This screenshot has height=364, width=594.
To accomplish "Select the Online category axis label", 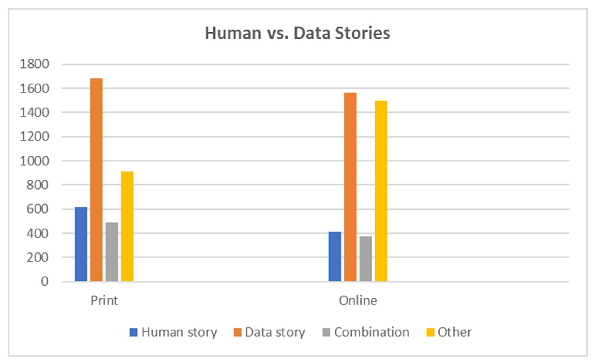I will point(358,301).
